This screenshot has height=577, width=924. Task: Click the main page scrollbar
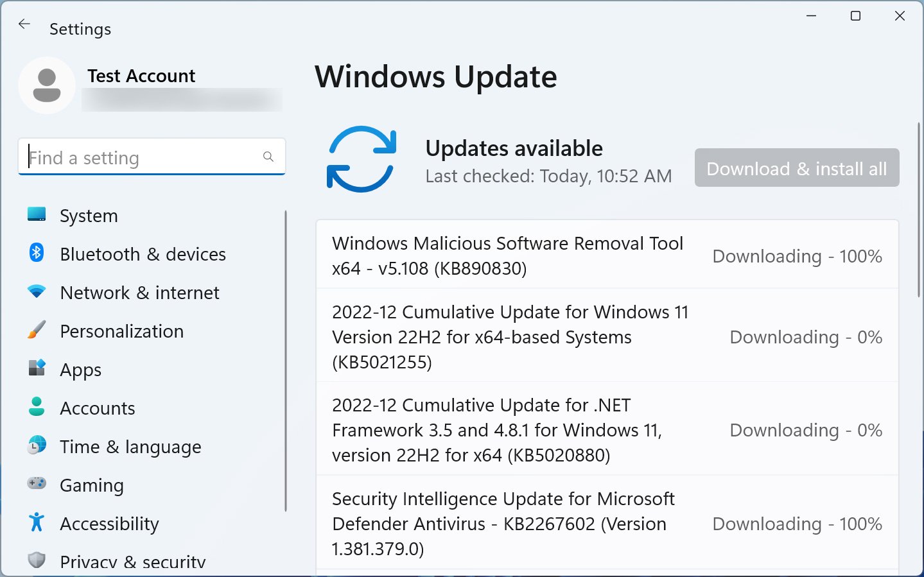[x=919, y=209]
